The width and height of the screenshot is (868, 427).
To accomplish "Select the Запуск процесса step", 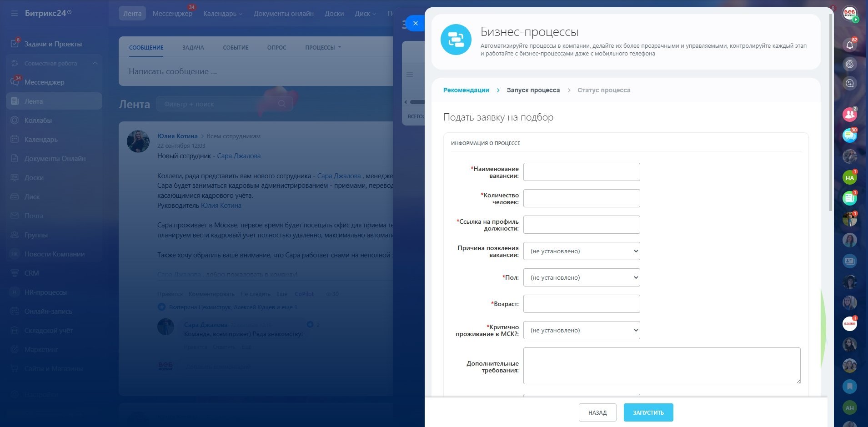I will click(x=533, y=90).
